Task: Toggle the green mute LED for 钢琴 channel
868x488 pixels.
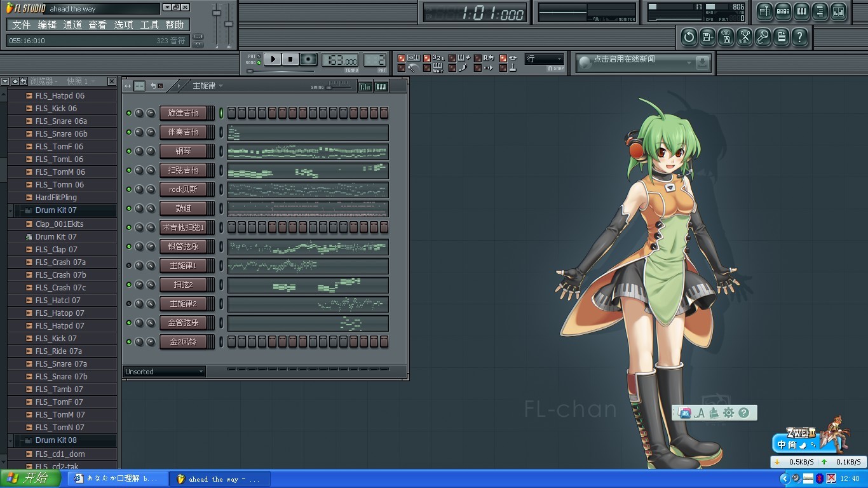Action: click(x=129, y=151)
